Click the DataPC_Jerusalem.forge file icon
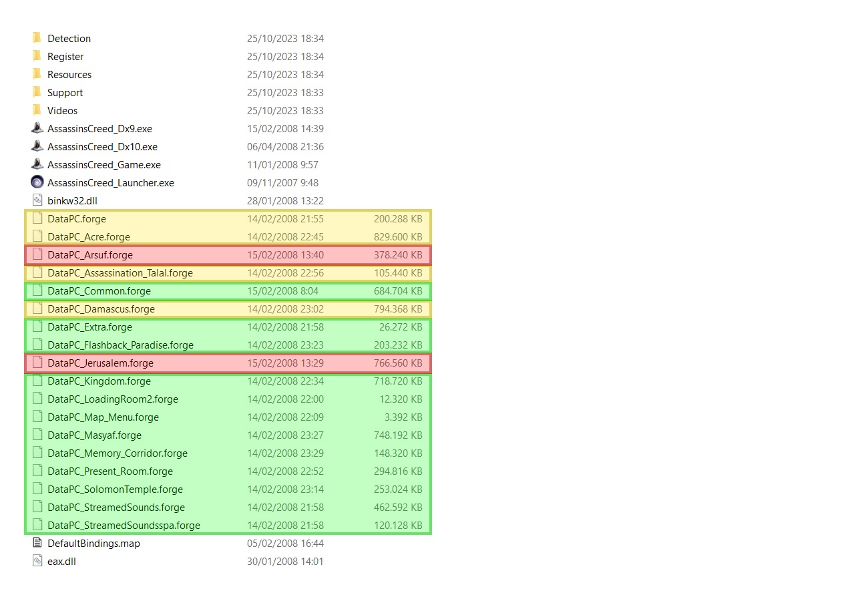 pos(37,363)
